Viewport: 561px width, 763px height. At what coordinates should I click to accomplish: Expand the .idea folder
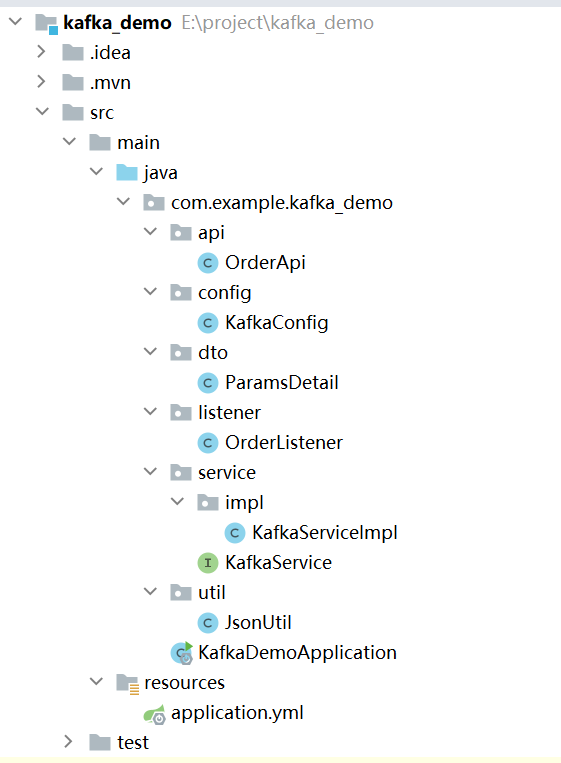tap(41, 52)
